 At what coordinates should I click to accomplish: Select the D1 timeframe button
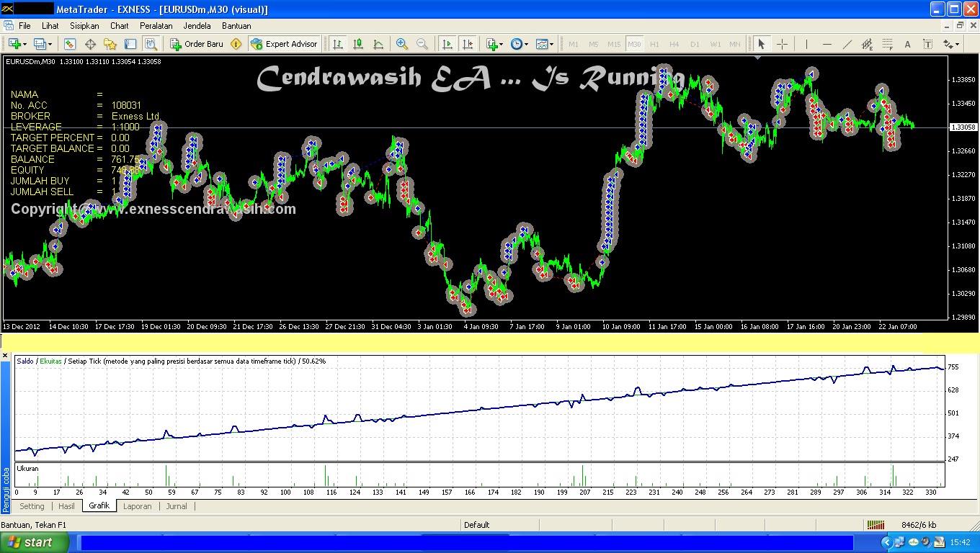click(x=695, y=44)
